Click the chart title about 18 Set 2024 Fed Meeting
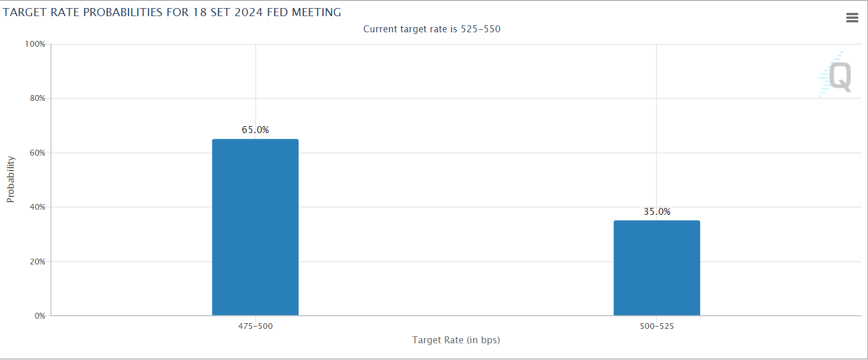This screenshot has height=360, width=868. [x=172, y=12]
